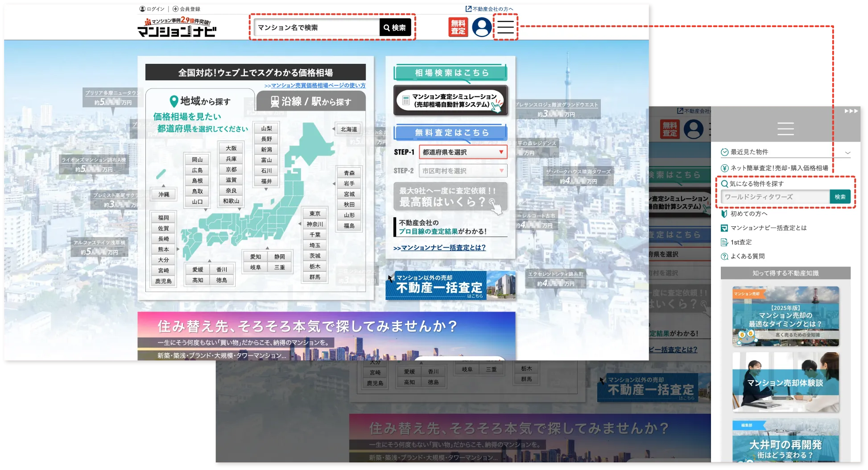Viewport: 868px width, 470px height.
Task: Open ネット簡単査定 menu item
Action: (x=775, y=168)
